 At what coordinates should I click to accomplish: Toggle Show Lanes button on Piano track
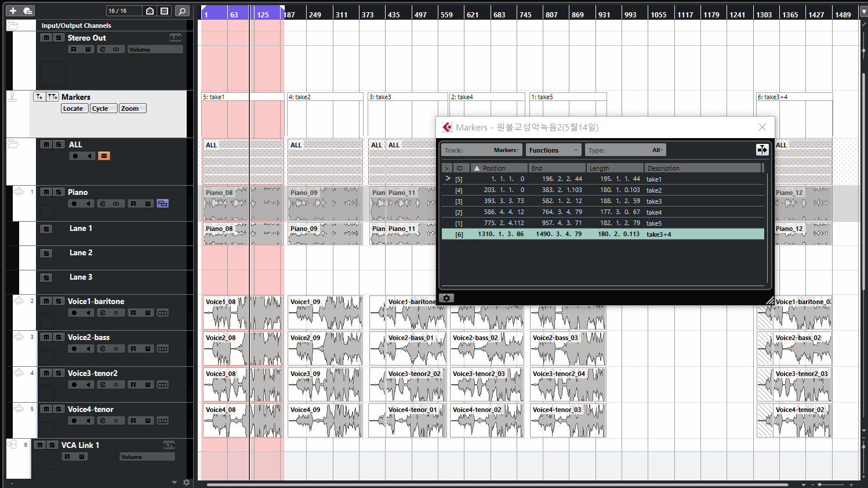point(163,204)
